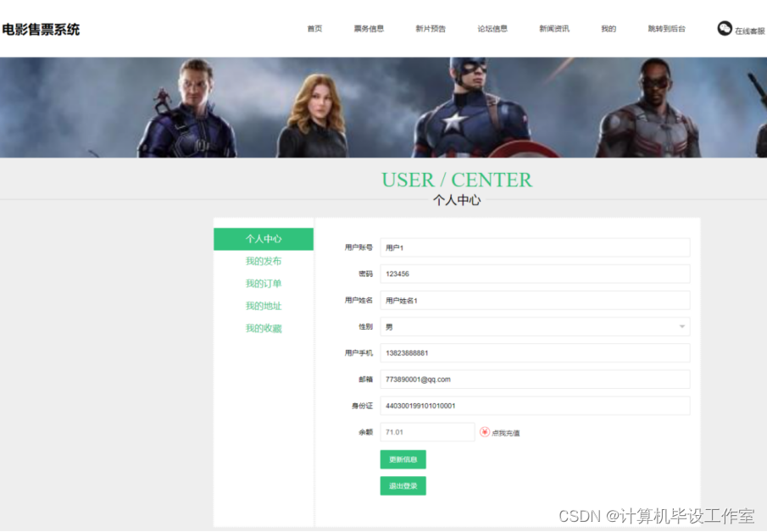
Task: Click the 点我充值 recharge link
Action: 506,433
